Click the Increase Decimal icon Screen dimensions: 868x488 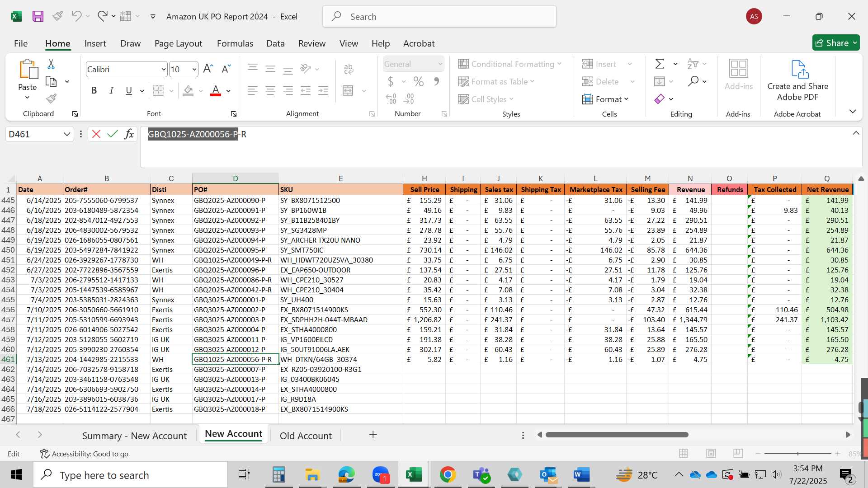pyautogui.click(x=391, y=99)
